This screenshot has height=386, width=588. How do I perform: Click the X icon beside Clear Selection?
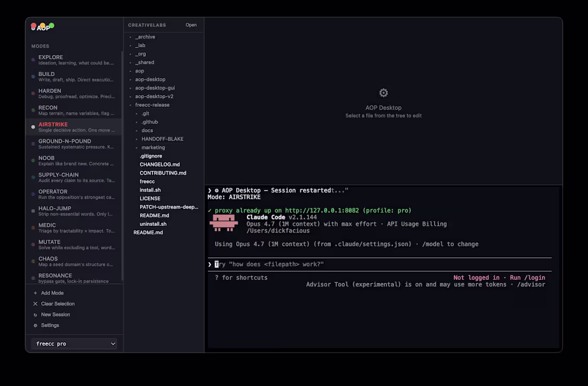(35, 304)
